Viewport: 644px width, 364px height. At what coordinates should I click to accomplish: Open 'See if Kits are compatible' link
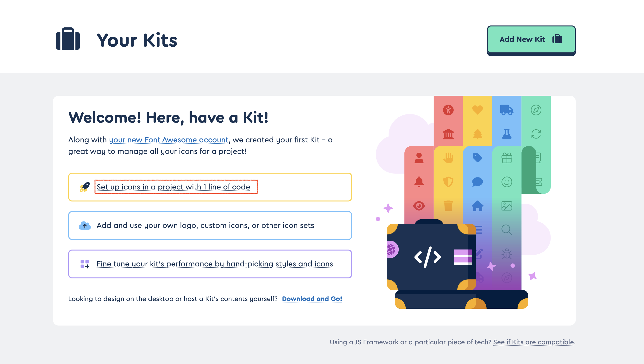click(534, 342)
